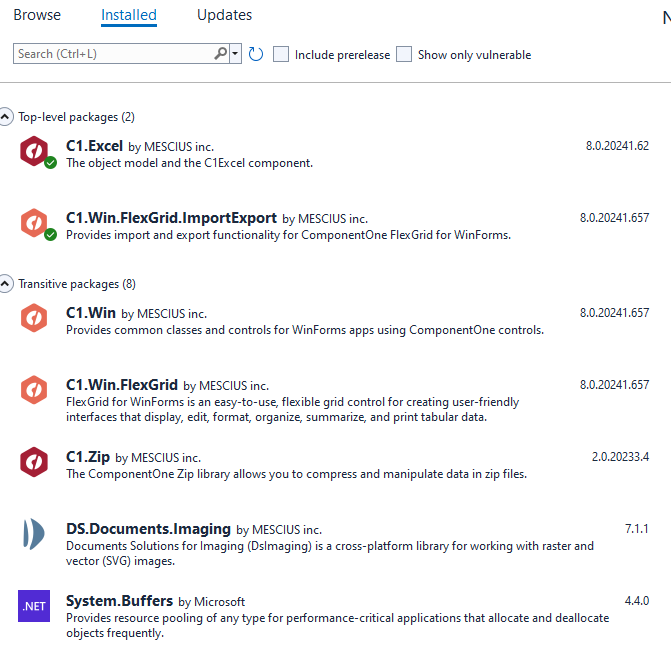
Task: Select the C1.Win package icon
Action: click(34, 318)
